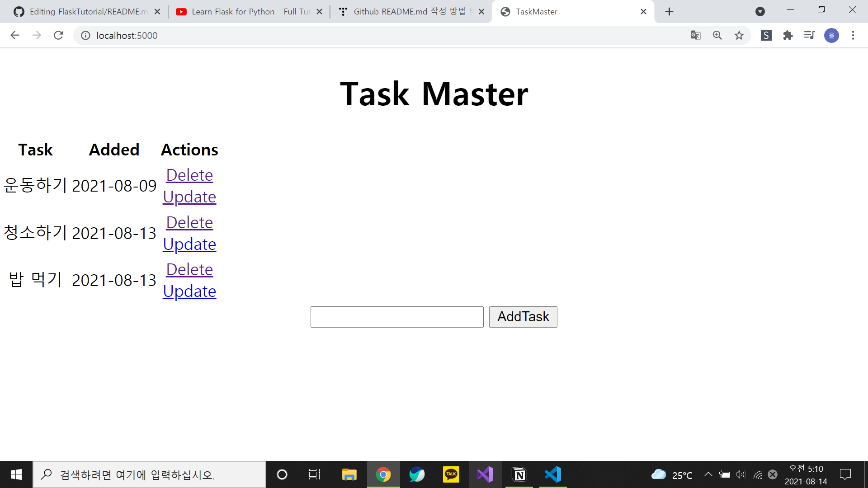Switch to the 'Learn Flask for Python' YouTube tab
Image resolution: width=868 pixels, height=488 pixels.
[244, 11]
